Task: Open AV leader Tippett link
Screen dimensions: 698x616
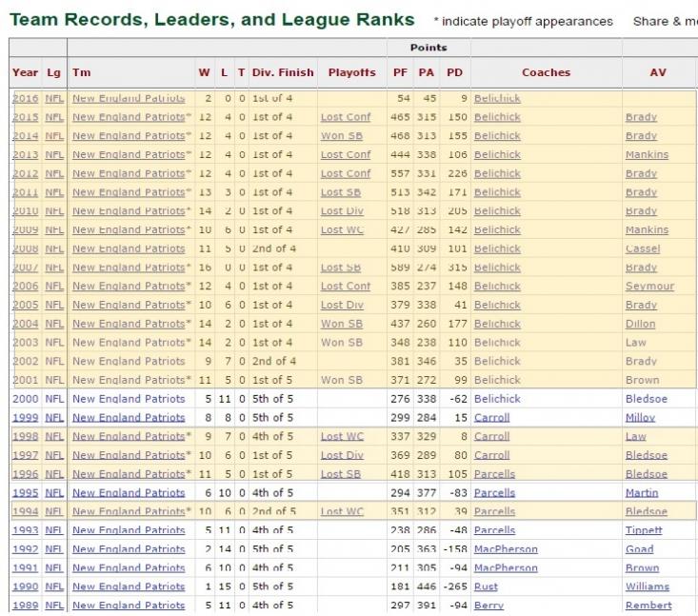Action: pyautogui.click(x=644, y=530)
